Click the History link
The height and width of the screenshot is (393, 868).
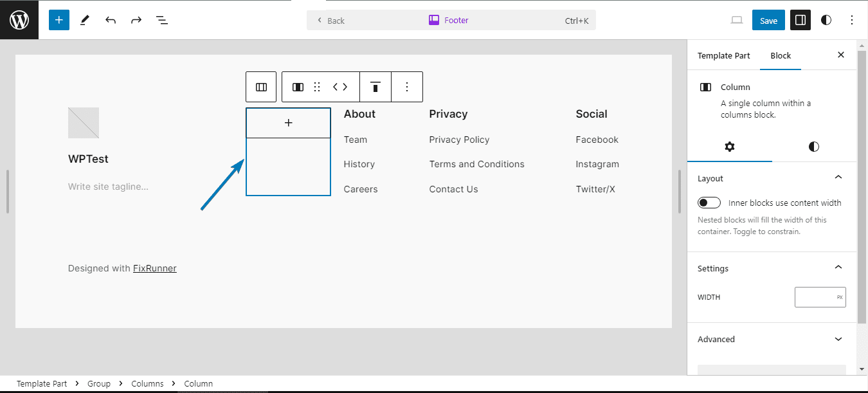pos(359,164)
